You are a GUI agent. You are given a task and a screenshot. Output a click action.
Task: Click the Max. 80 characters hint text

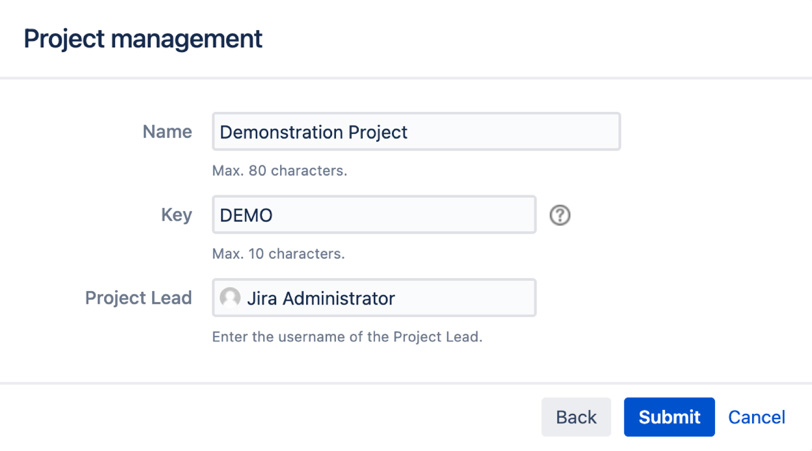click(x=280, y=170)
